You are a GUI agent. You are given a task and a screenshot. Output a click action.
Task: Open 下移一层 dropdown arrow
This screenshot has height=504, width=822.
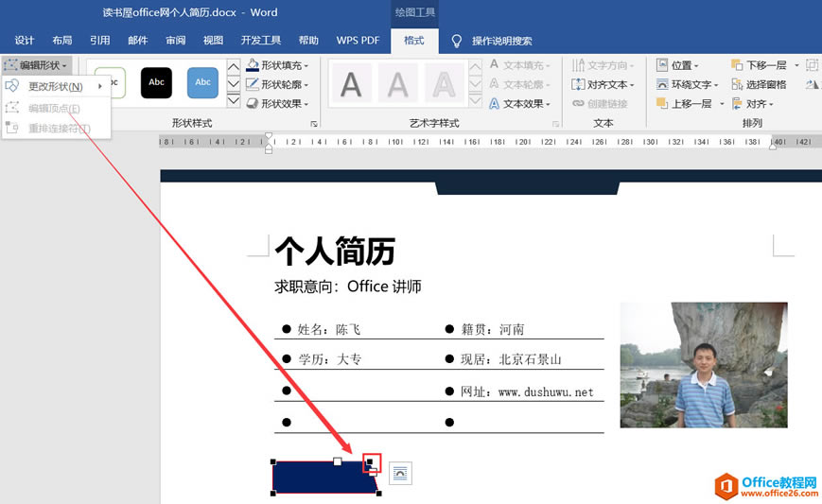(x=796, y=65)
